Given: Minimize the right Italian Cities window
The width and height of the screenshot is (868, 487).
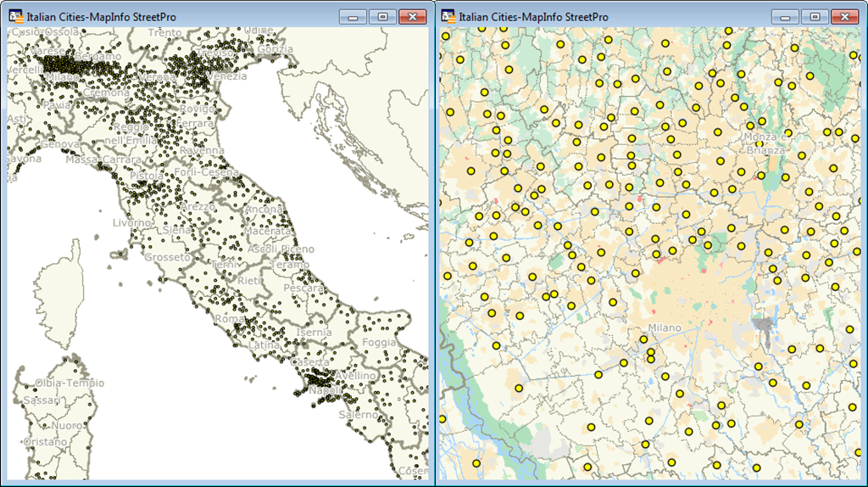Looking at the screenshot, I should click(785, 17).
